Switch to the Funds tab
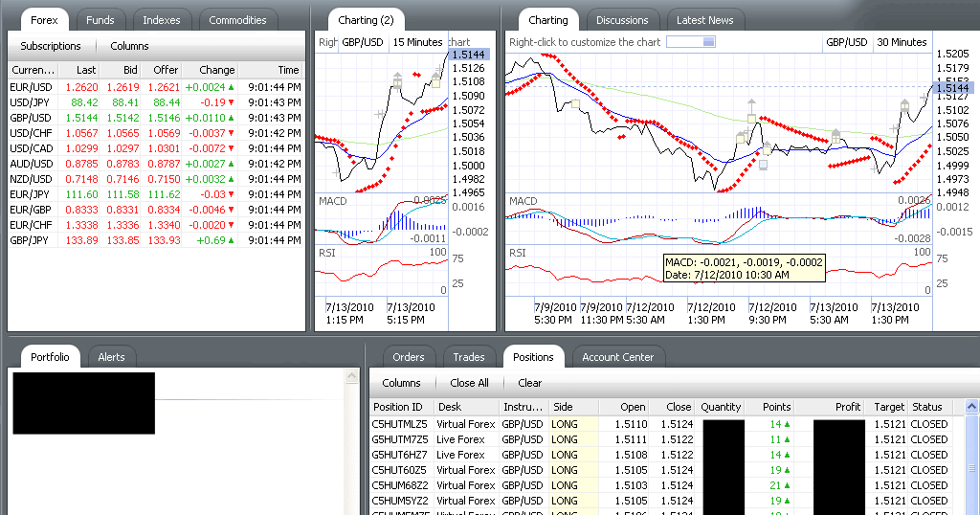The height and width of the screenshot is (515, 980). [x=100, y=20]
